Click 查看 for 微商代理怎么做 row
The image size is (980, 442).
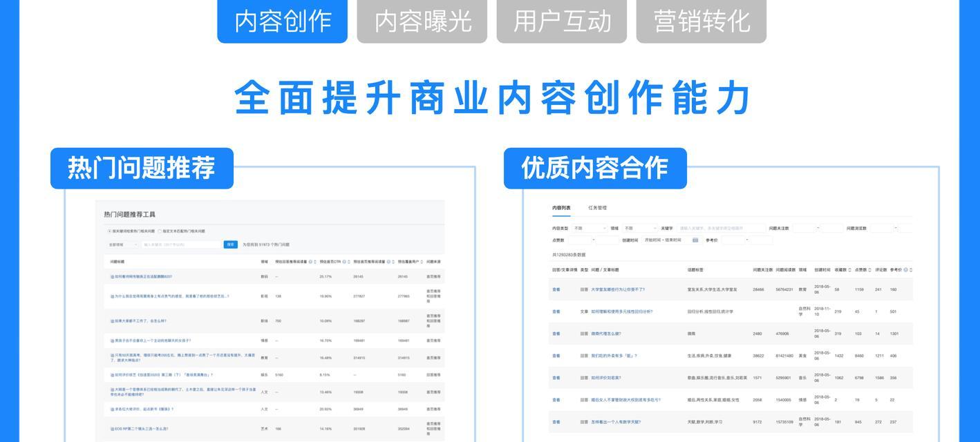[556, 334]
